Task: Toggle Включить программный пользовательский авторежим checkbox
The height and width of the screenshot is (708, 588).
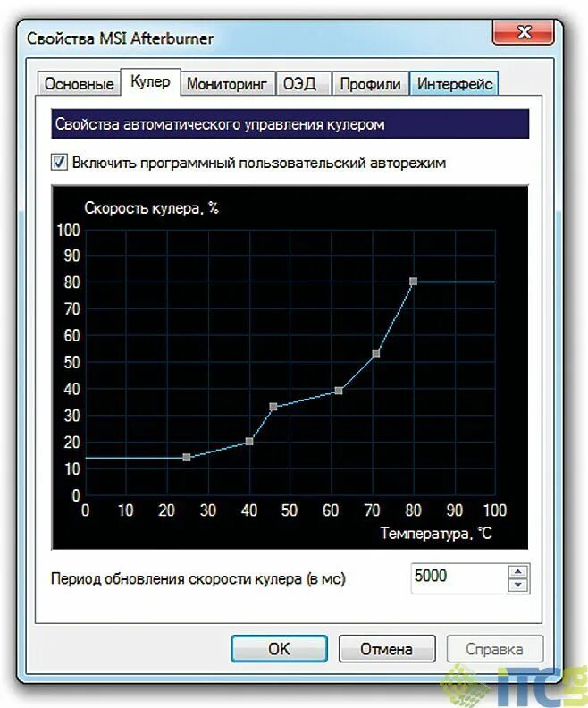Action: click(x=59, y=162)
